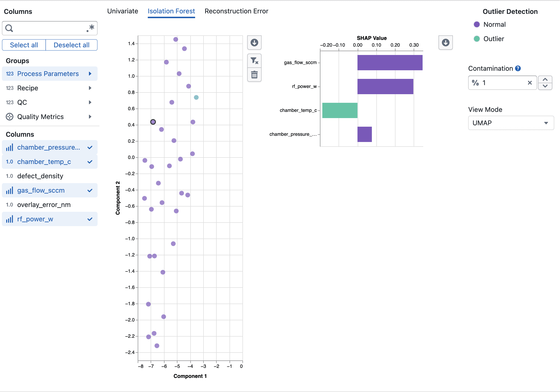Deselect the rf_power_w column checkmark
Image resolution: width=560 pixels, height=392 pixels.
pos(90,219)
